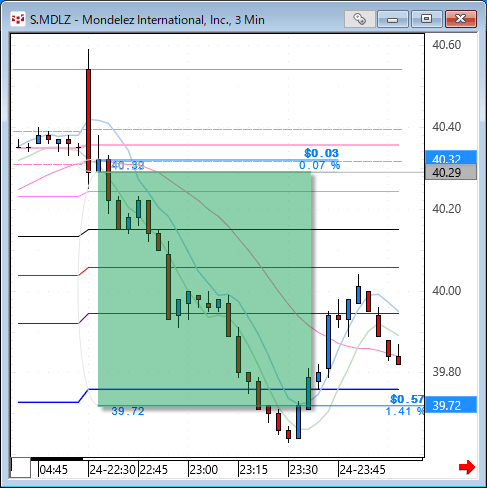Viewport: 487px width, 488px height.
Task: Click the 24-23:45 time axis label
Action: 362,470
